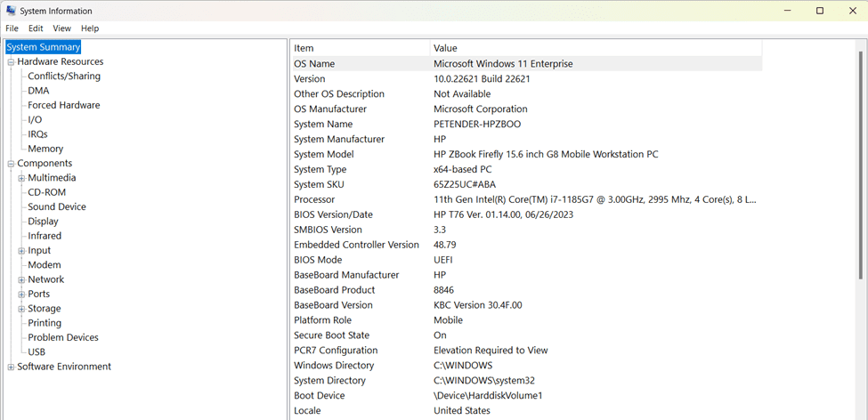Click the '10.0.22621 Build 22621' value
This screenshot has width=868, height=420.
click(x=482, y=78)
